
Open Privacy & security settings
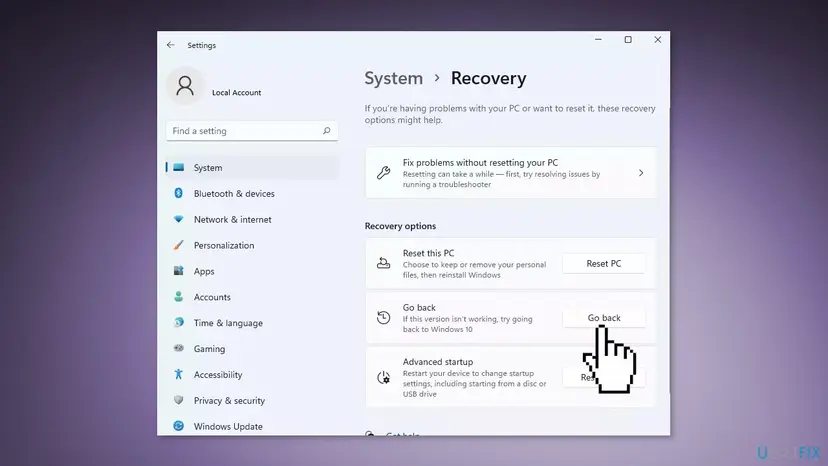coord(251,400)
